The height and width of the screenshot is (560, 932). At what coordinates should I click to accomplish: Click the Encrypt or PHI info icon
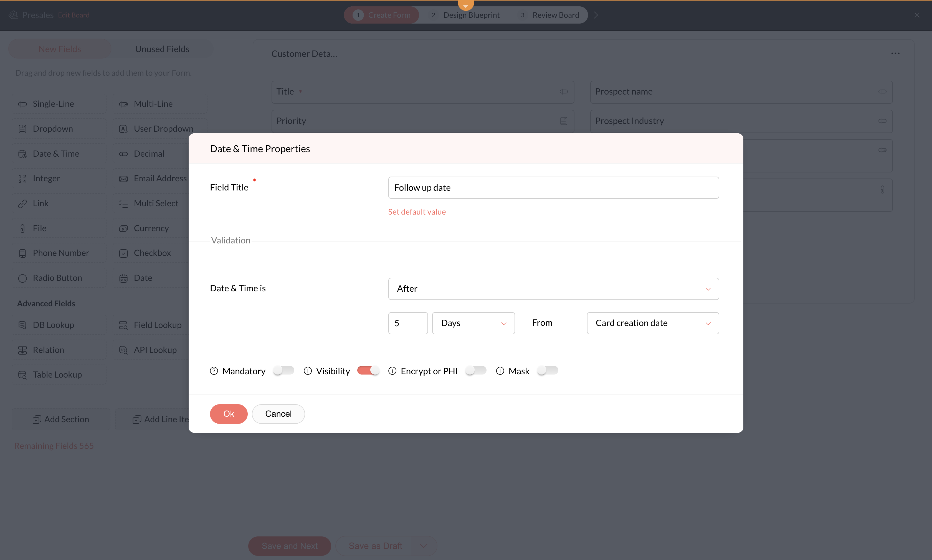392,371
